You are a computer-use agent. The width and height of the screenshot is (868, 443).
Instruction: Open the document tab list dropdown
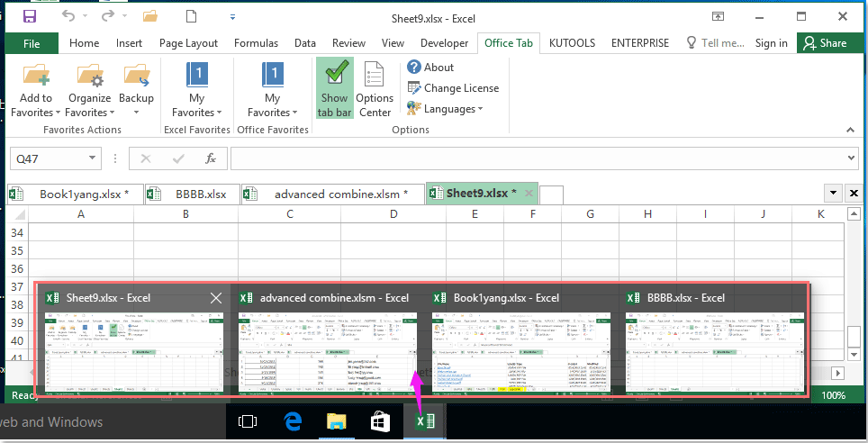(833, 194)
